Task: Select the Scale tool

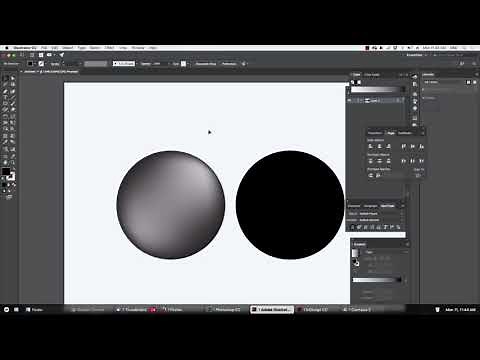Action: [x=13, y=117]
